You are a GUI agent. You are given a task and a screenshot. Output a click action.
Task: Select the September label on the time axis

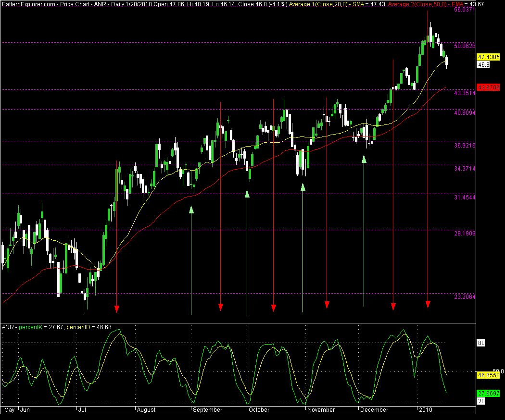pos(208,410)
